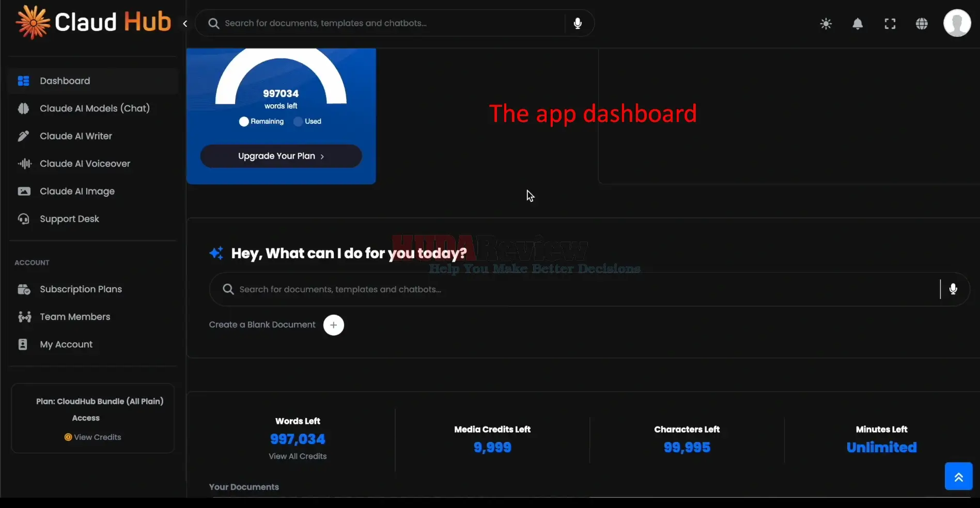Click the Claude AI Writer pen icon
Screen dimensions: 980x508
click(x=23, y=136)
